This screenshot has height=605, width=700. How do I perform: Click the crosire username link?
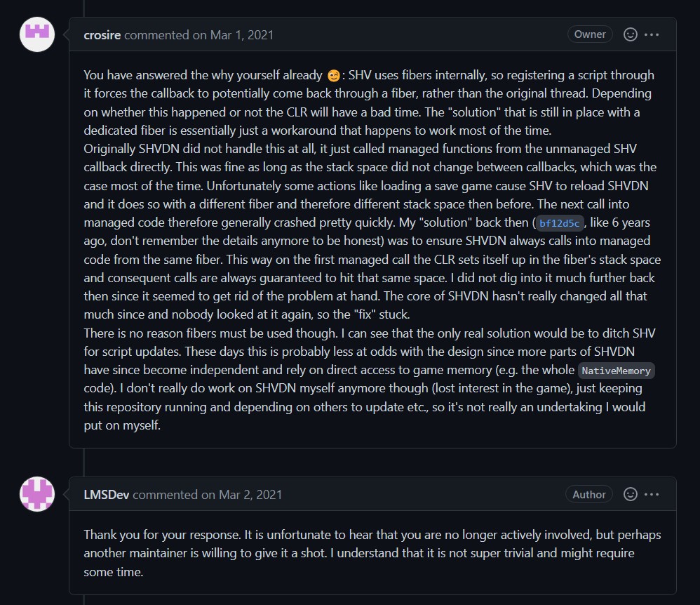(102, 35)
